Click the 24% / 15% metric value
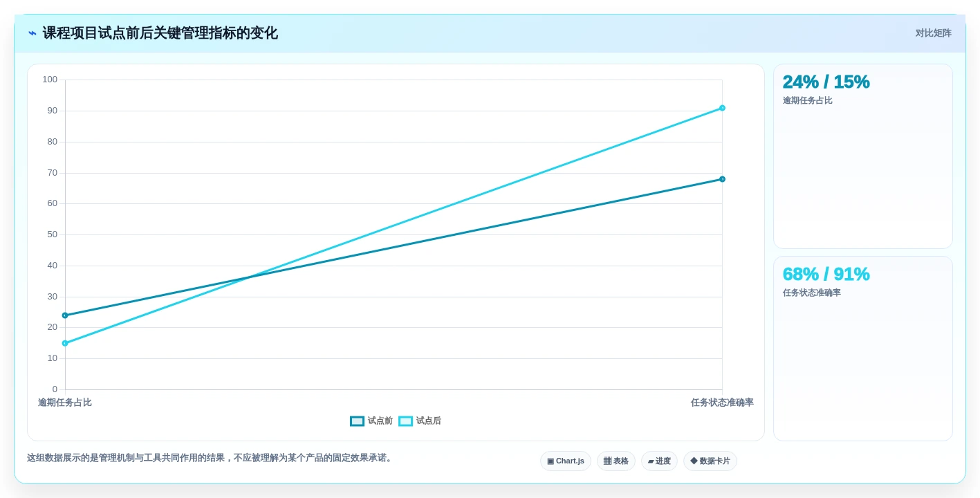 pyautogui.click(x=826, y=82)
